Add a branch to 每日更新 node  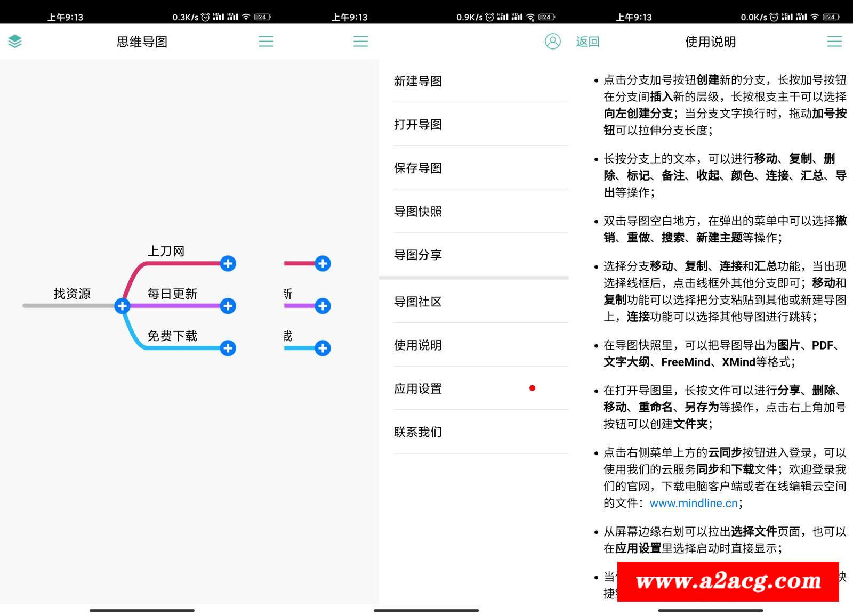point(228,306)
